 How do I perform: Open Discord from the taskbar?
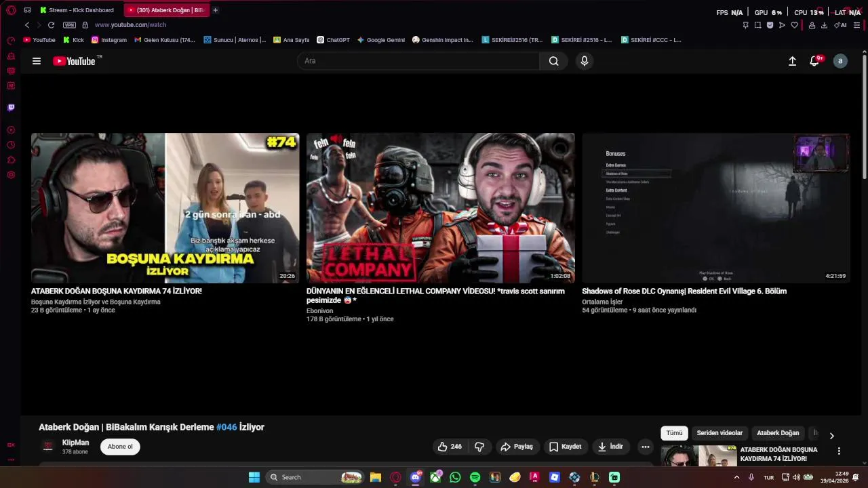(416, 477)
